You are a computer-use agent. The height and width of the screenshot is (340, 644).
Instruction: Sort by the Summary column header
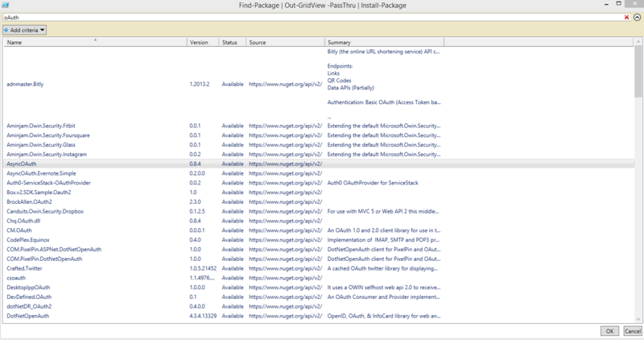coord(385,42)
